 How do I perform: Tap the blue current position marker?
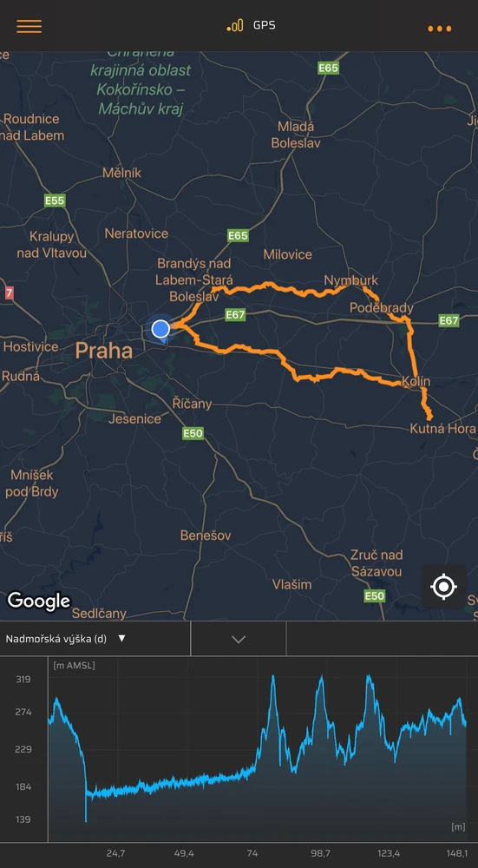[160, 329]
